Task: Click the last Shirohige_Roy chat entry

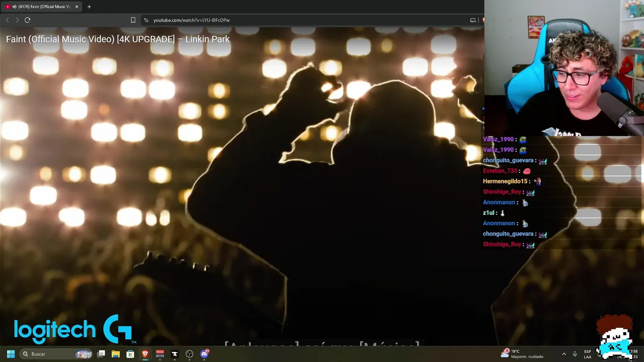Action: [x=509, y=244]
